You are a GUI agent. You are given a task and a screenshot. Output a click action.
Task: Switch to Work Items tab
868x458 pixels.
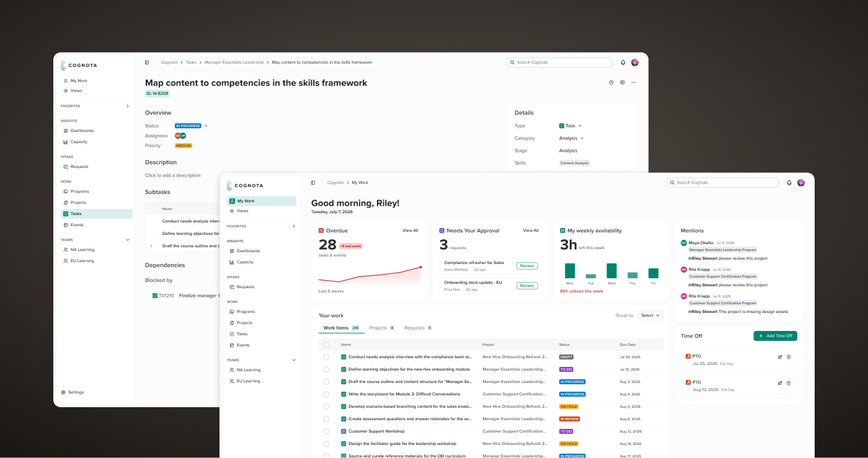342,328
